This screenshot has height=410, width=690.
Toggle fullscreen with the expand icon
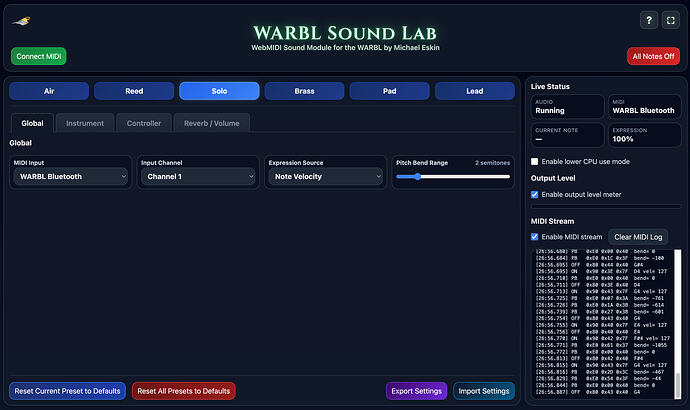[671, 20]
